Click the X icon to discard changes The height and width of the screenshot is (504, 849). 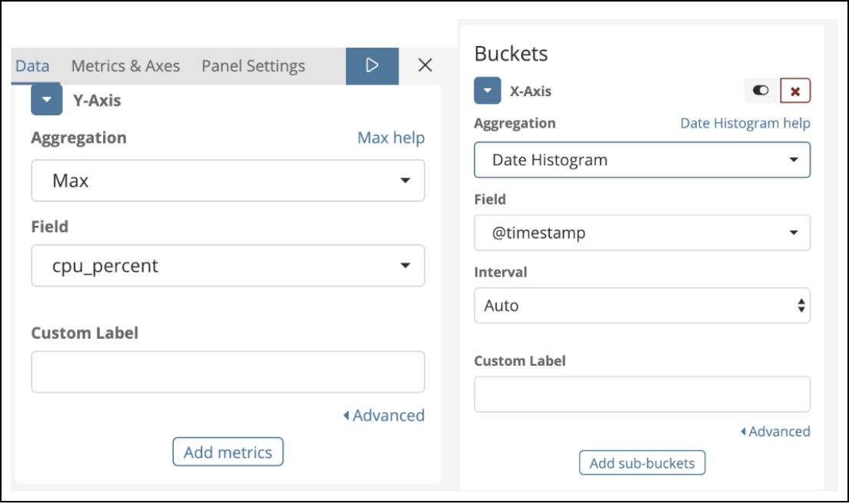pyautogui.click(x=424, y=66)
